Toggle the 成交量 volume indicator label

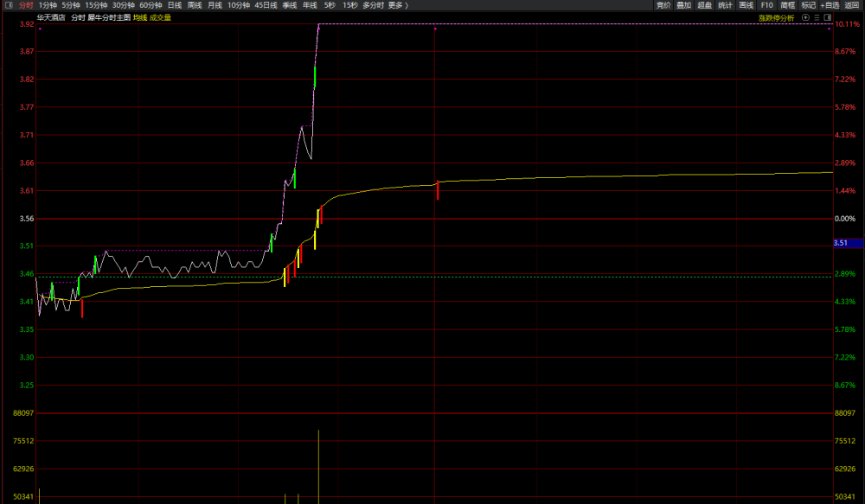[x=161, y=17]
